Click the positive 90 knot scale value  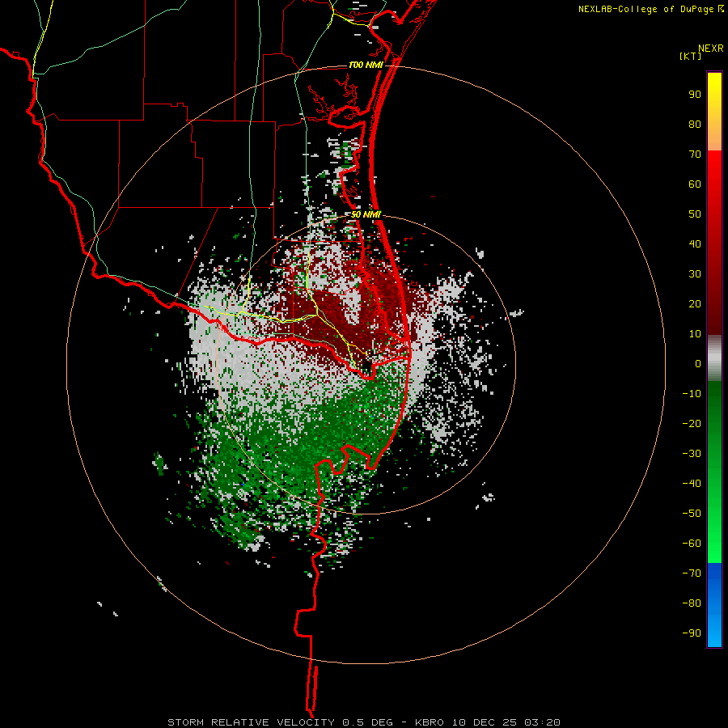[695, 95]
